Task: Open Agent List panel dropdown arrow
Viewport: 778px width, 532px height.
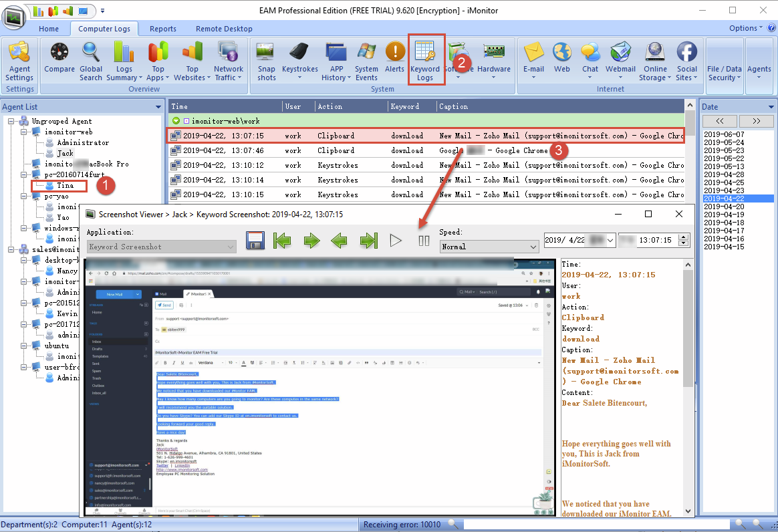Action: (x=158, y=107)
